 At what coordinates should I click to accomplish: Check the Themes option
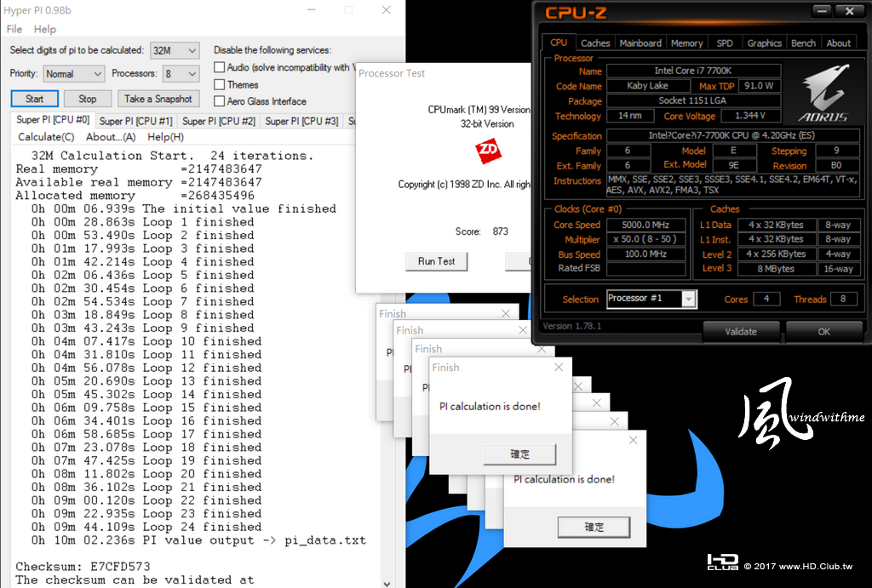[x=219, y=84]
